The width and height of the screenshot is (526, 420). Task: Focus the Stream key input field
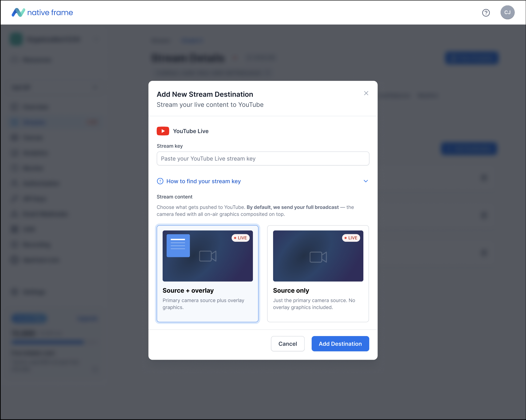pyautogui.click(x=263, y=159)
